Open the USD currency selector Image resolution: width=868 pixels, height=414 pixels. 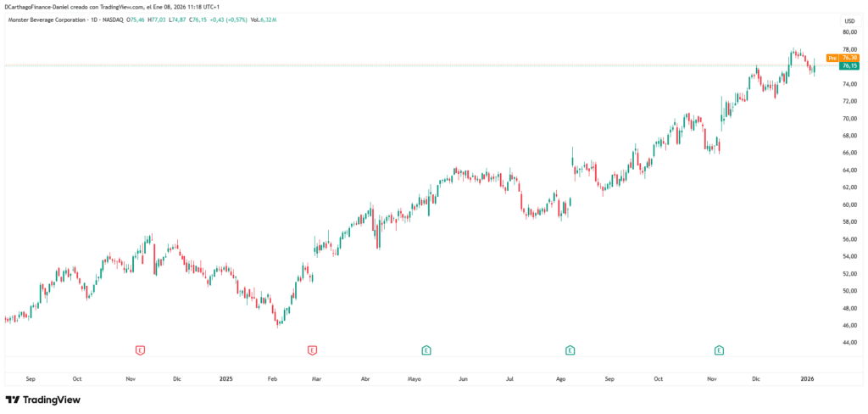849,20
